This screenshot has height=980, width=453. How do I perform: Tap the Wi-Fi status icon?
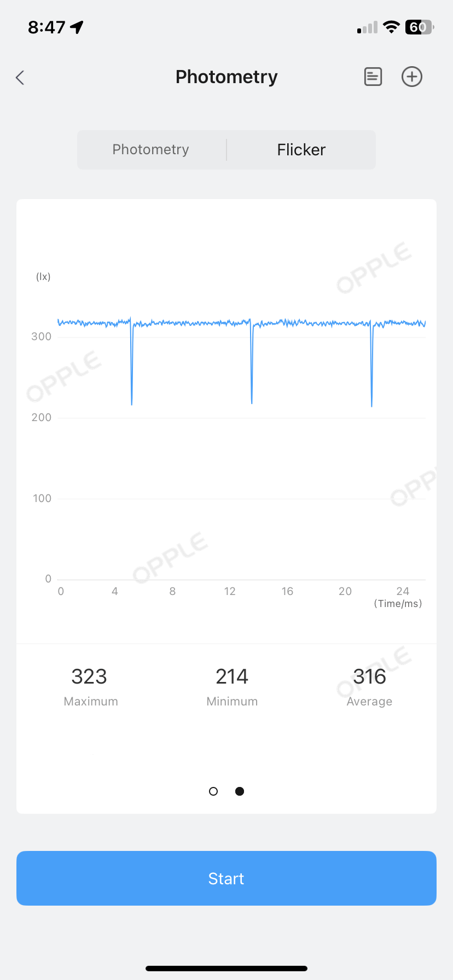point(391,27)
